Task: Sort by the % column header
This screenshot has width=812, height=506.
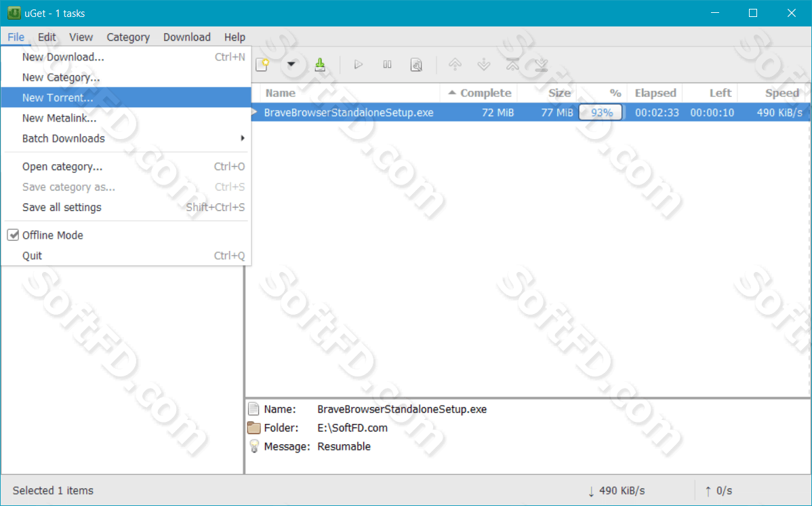Action: coord(602,94)
